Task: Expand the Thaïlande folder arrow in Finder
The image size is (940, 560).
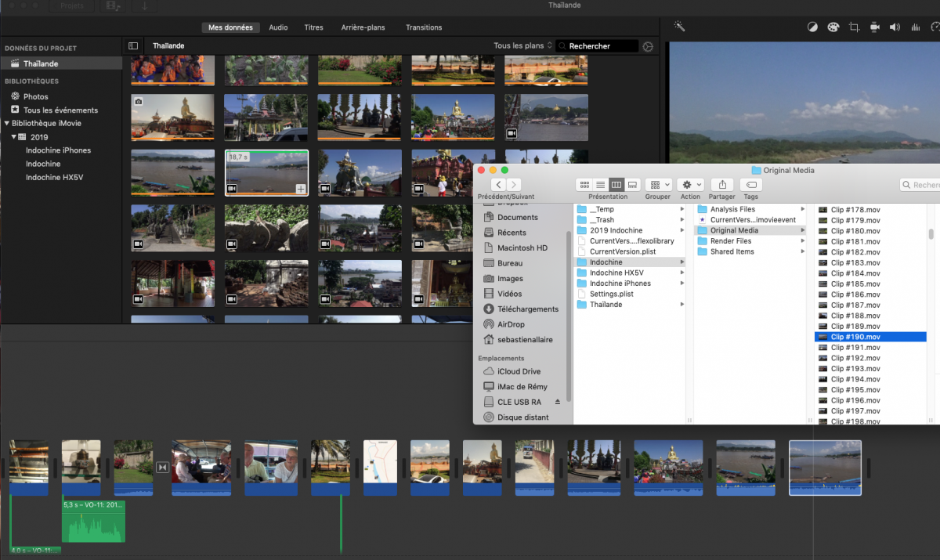Action: 682,305
